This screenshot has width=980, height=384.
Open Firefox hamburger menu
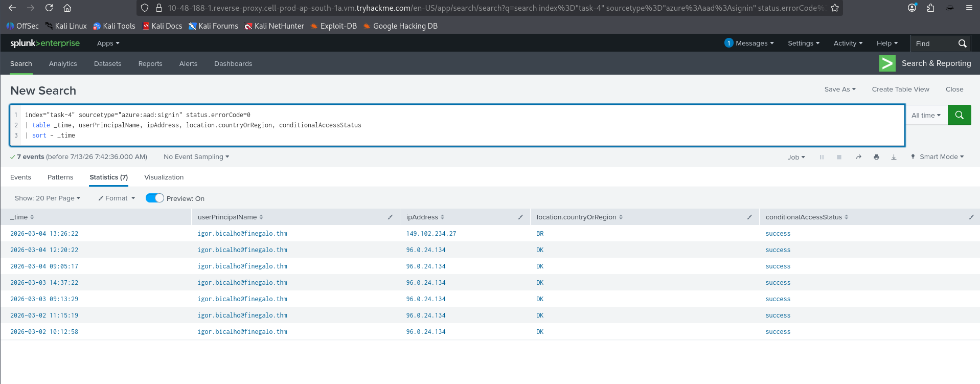click(969, 8)
